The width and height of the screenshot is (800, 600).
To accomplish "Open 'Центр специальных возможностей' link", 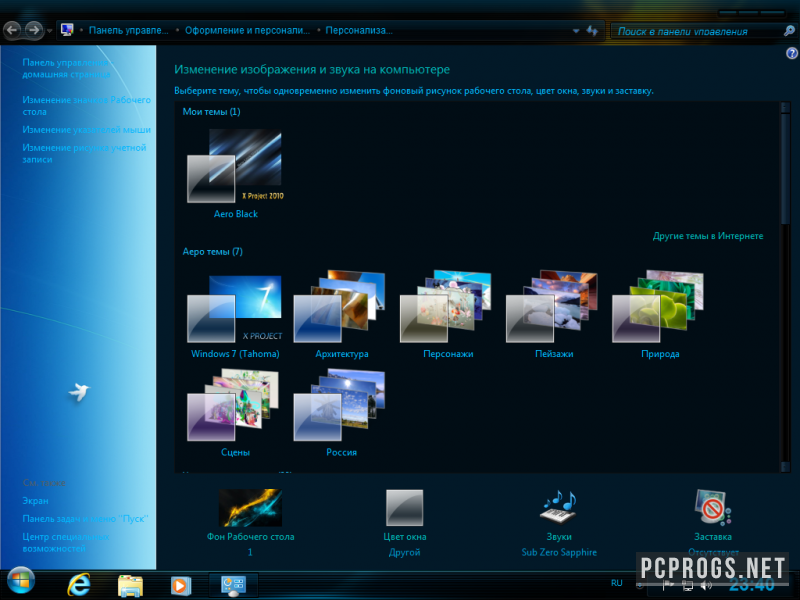I will pyautogui.click(x=65, y=542).
